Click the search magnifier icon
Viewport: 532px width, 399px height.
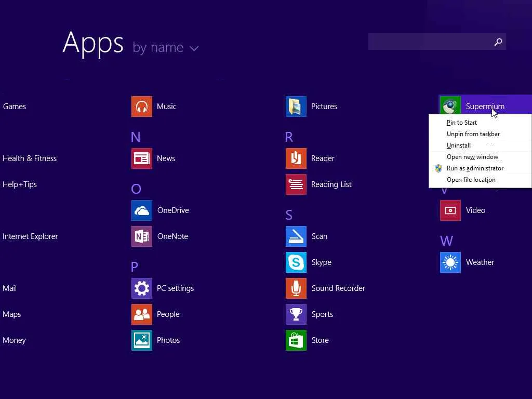(x=498, y=42)
